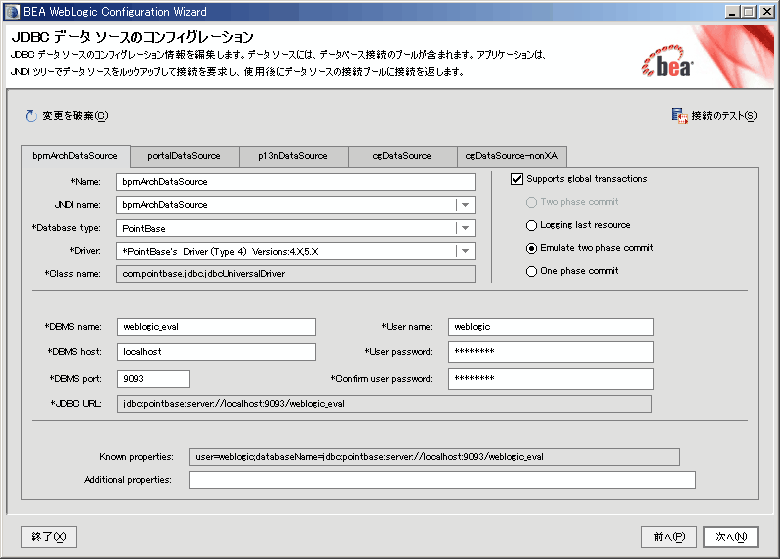Minimize the Configuration Wizard window

tap(731, 12)
